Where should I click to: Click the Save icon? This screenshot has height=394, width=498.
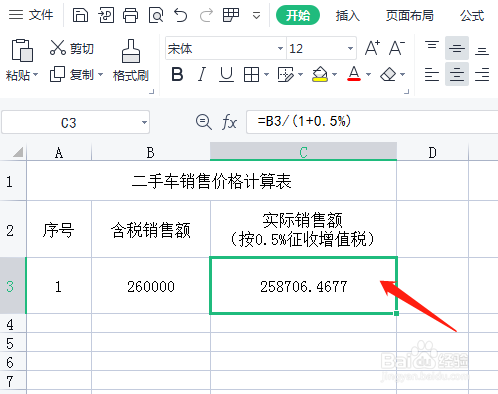point(80,15)
